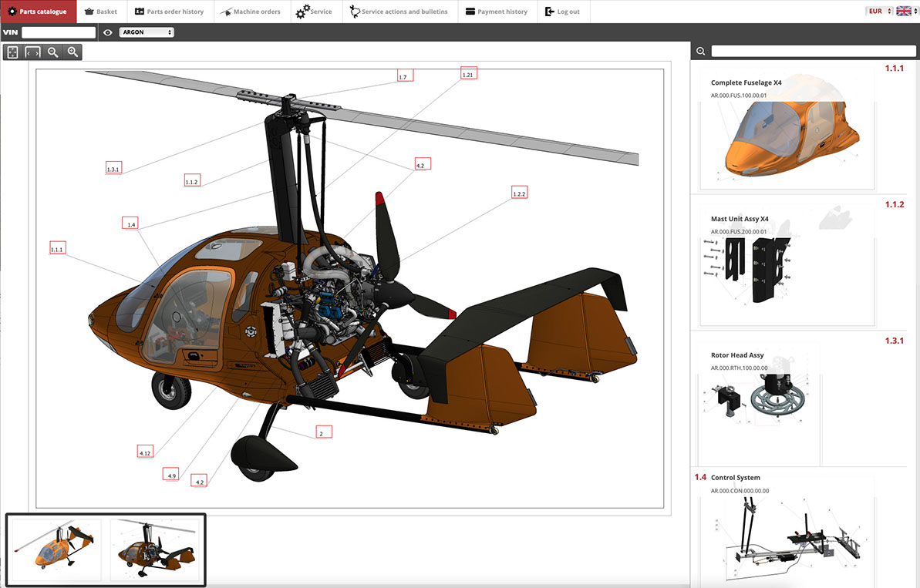Click inside the VIN input field
The height and width of the screenshot is (588, 920).
click(x=59, y=32)
